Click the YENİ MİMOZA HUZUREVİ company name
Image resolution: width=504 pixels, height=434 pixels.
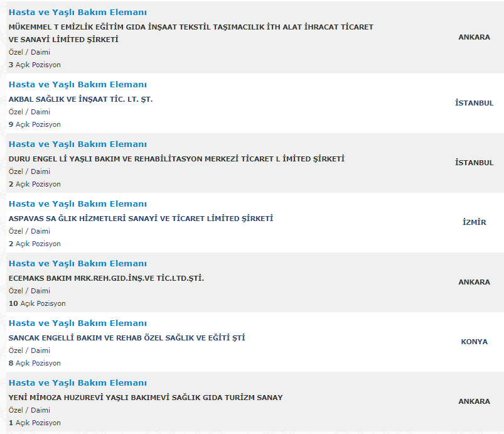click(146, 398)
